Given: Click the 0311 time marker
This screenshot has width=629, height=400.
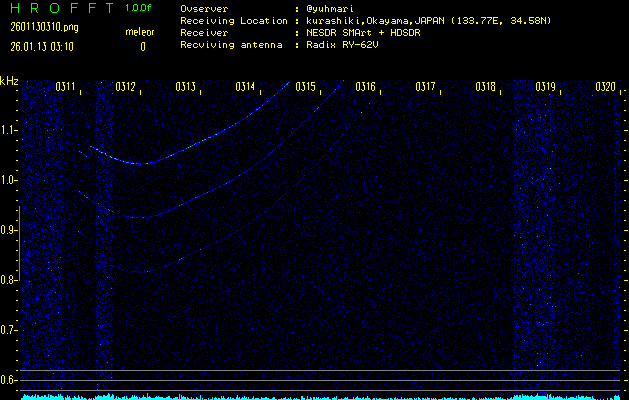Looking at the screenshot, I should pos(66,87).
